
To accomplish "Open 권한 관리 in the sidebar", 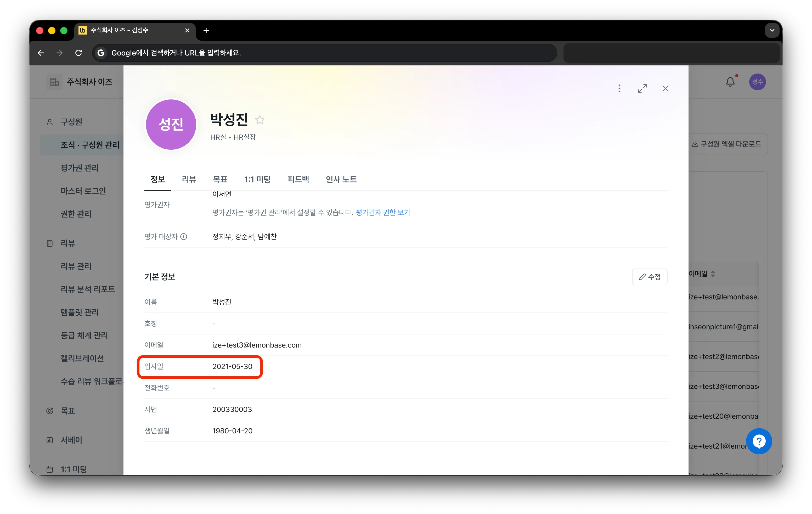I will pos(76,214).
